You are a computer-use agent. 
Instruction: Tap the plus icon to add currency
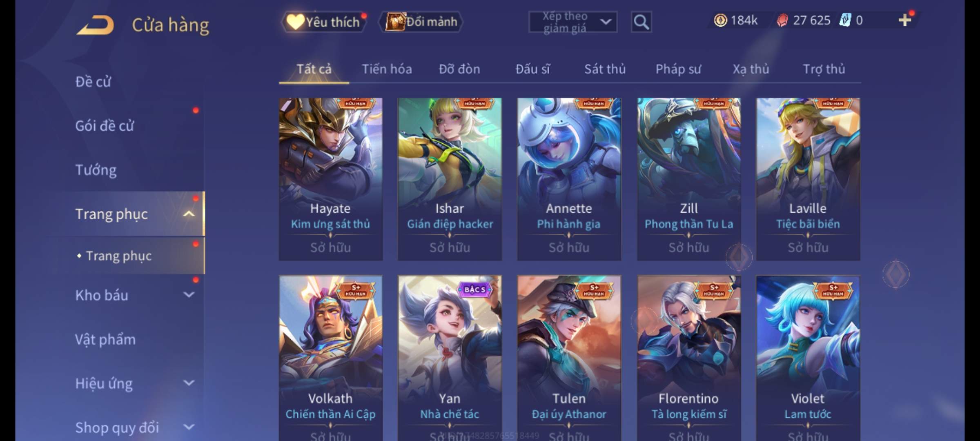tap(905, 20)
